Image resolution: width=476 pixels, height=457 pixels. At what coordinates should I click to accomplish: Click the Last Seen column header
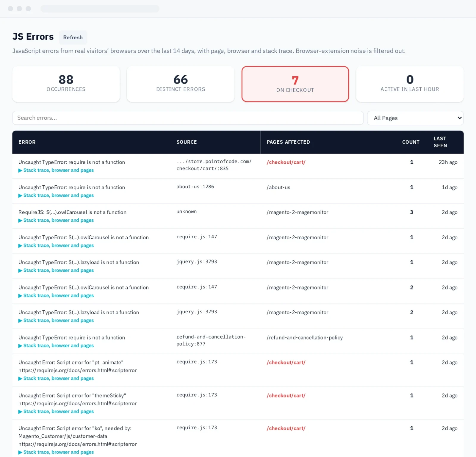point(440,142)
